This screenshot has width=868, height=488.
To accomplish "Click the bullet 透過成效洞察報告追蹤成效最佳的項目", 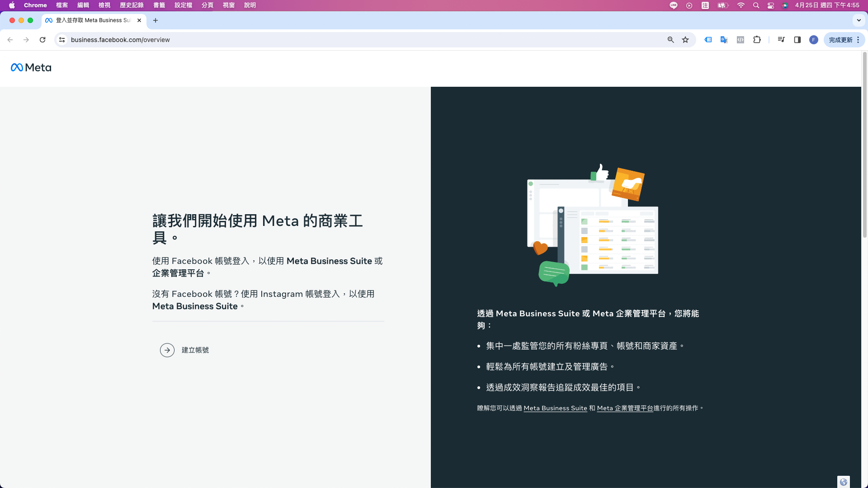I will click(563, 388).
